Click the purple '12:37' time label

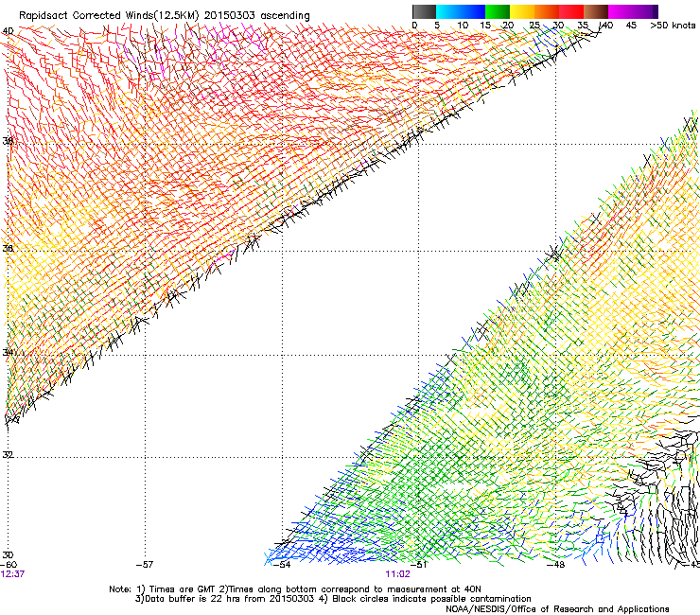(12, 574)
